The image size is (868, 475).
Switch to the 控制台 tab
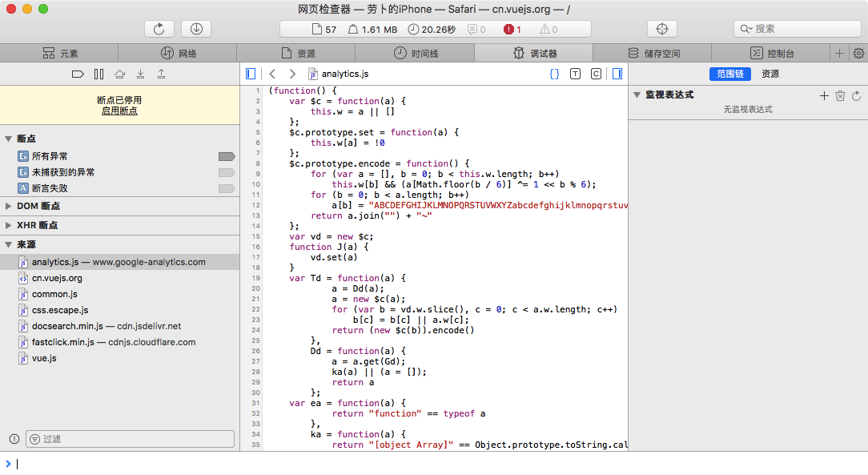770,53
